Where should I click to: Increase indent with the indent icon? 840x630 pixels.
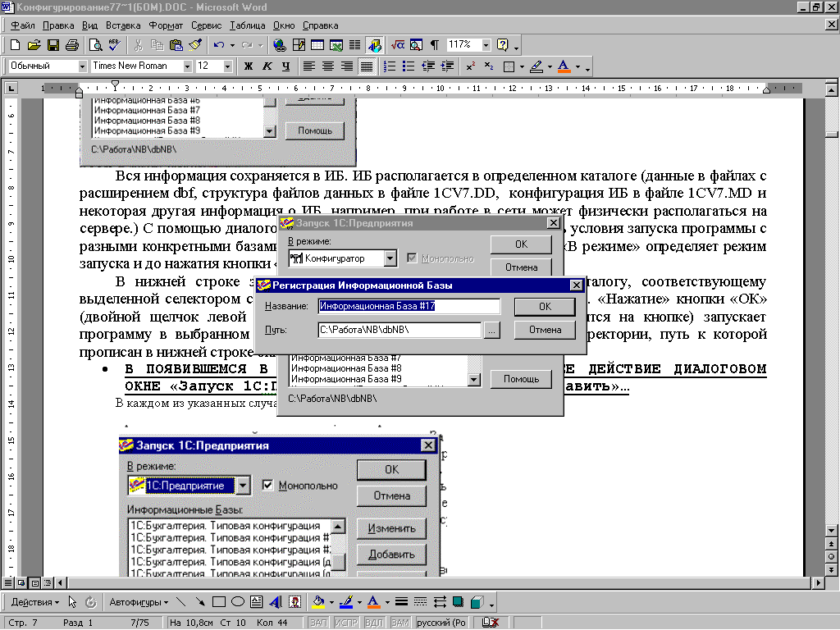447,66
